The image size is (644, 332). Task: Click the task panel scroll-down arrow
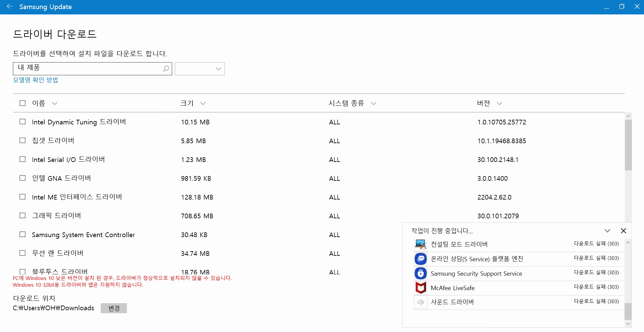[x=628, y=324]
